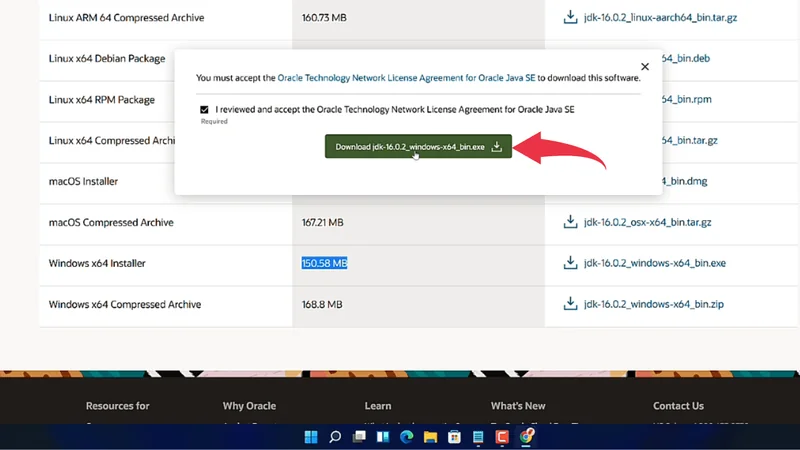Viewport: 800px width, 450px height.
Task: Open File Explorer from the taskbar
Action: point(431,437)
